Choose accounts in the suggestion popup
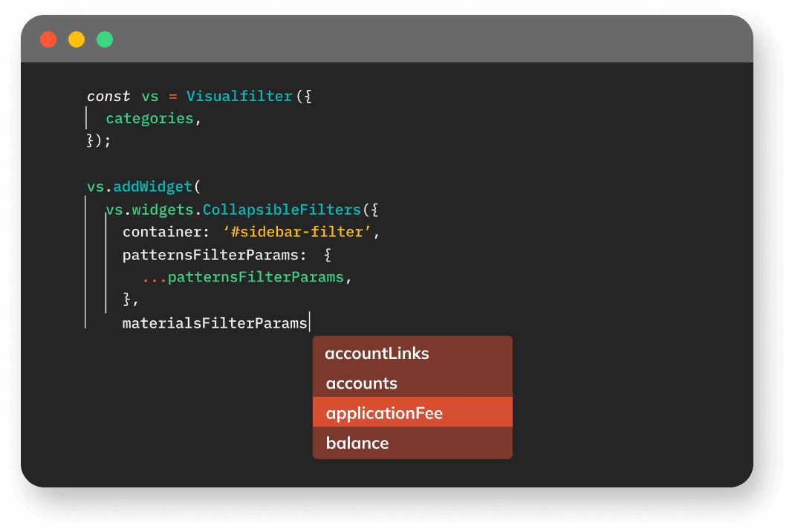This screenshot has height=532, width=792. coord(361,383)
